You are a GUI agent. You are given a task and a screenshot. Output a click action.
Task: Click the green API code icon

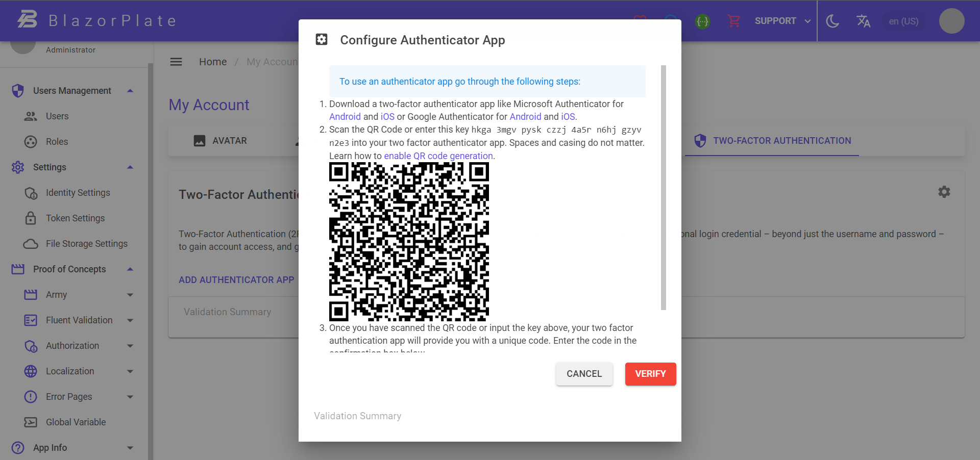coord(702,21)
